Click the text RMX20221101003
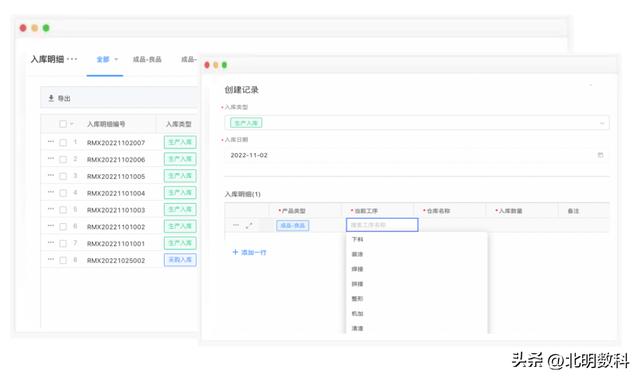 116,210
